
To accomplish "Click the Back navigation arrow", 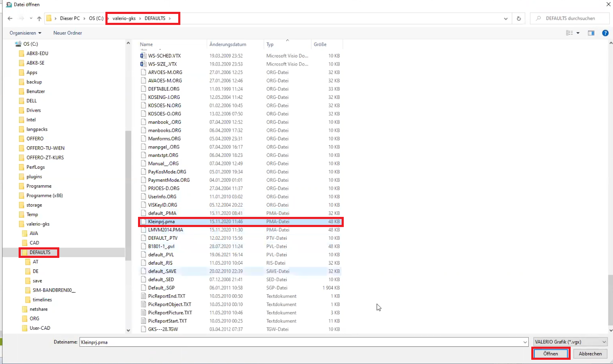I will coord(10,19).
